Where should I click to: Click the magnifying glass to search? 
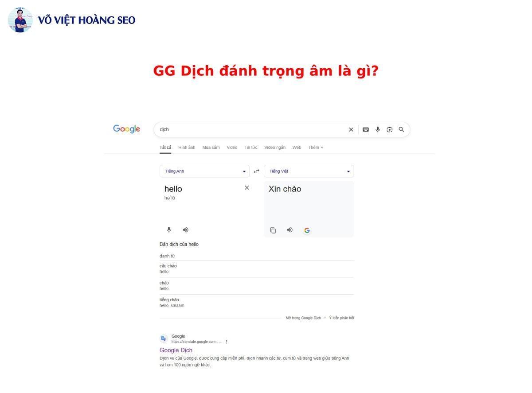coord(401,129)
